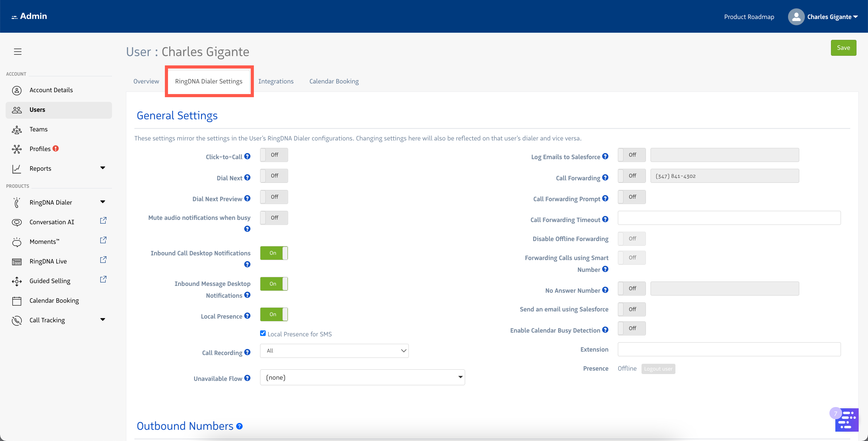Click the Account Details person icon
Viewport: 868px width, 441px height.
click(17, 90)
